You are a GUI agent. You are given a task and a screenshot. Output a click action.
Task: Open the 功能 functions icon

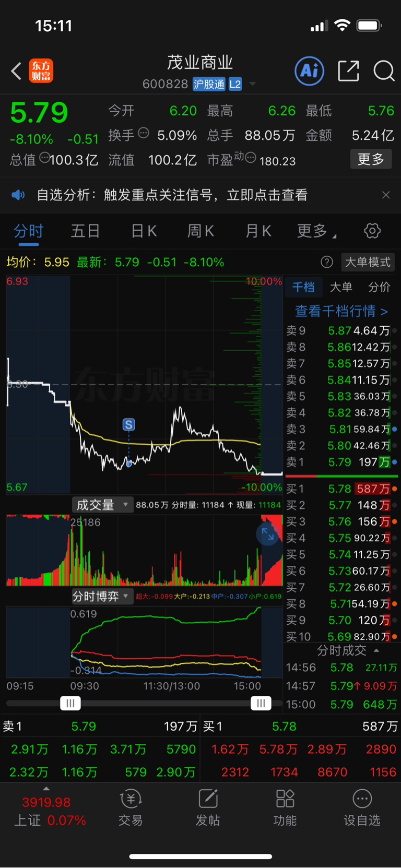285,808
